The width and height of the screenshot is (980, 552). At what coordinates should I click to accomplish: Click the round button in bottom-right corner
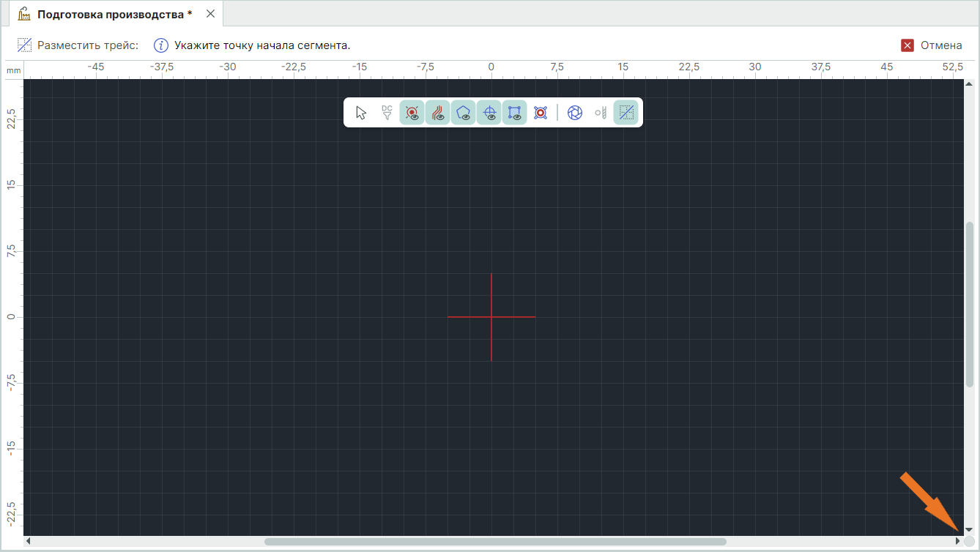pyautogui.click(x=970, y=542)
